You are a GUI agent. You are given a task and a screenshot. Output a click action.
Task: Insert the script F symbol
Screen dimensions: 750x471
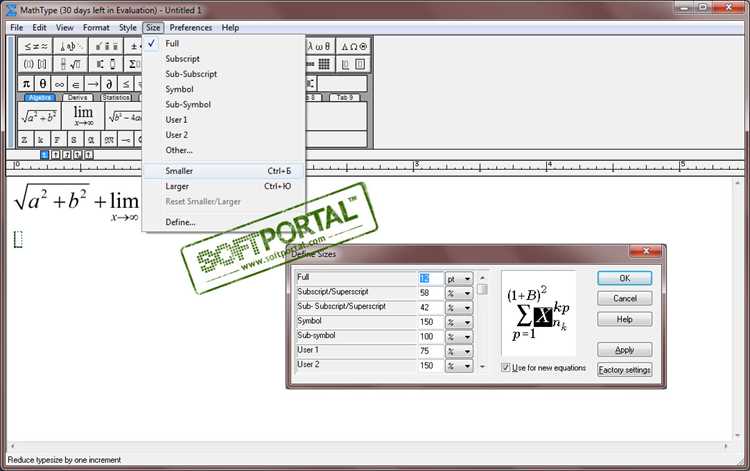57,140
